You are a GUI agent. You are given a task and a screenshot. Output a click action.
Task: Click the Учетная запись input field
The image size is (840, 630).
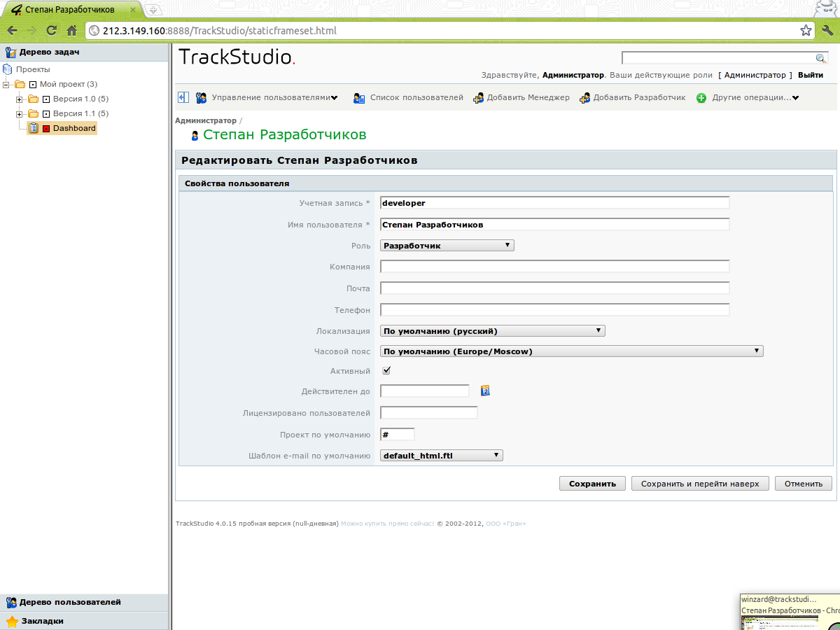click(x=555, y=203)
